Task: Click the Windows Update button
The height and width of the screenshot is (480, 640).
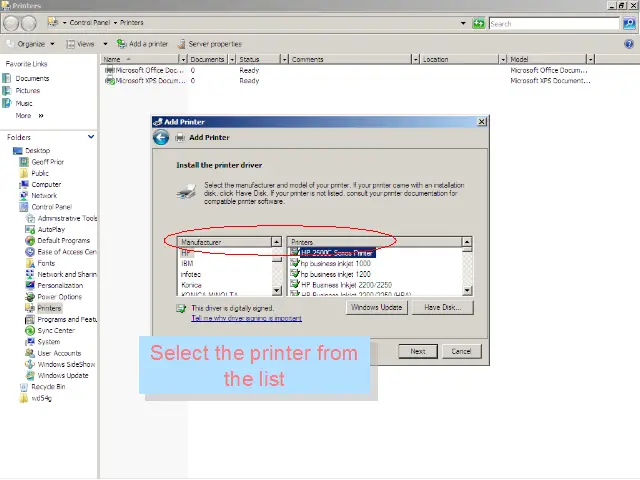Action: [377, 307]
